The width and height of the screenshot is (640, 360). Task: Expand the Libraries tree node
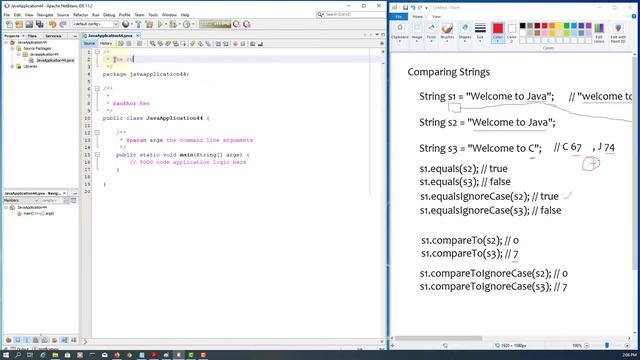pos(13,67)
